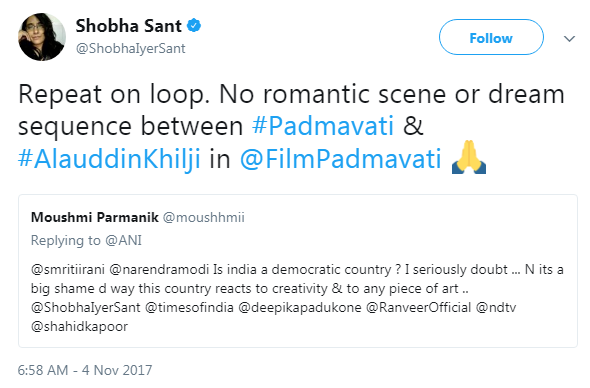
Task: Open the @timesofindia mention
Action: [x=189, y=307]
